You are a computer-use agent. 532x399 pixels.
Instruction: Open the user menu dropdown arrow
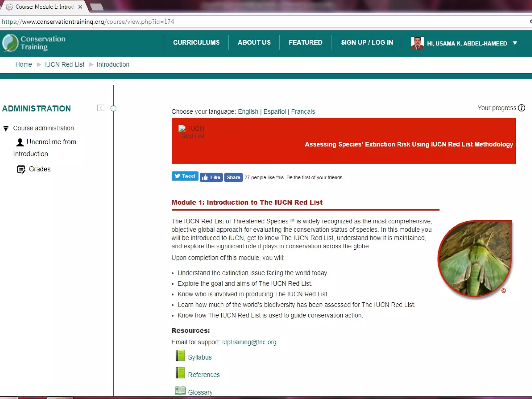[x=515, y=43]
